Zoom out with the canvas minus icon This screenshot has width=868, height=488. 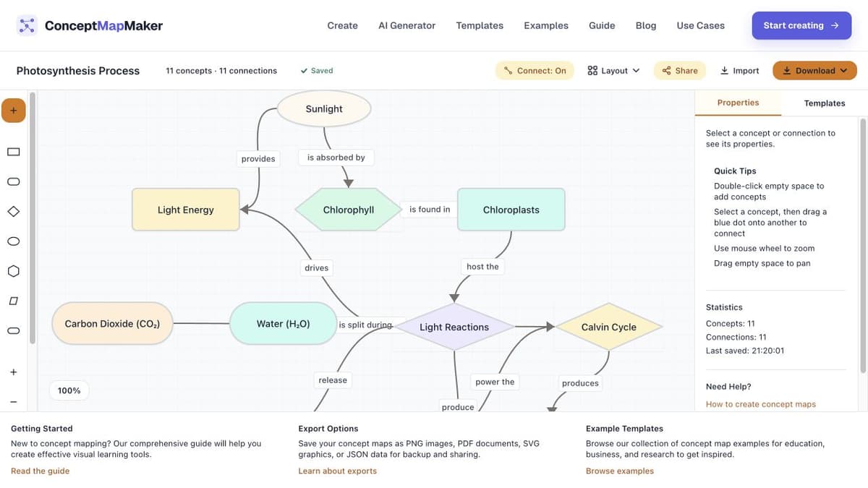(14, 402)
